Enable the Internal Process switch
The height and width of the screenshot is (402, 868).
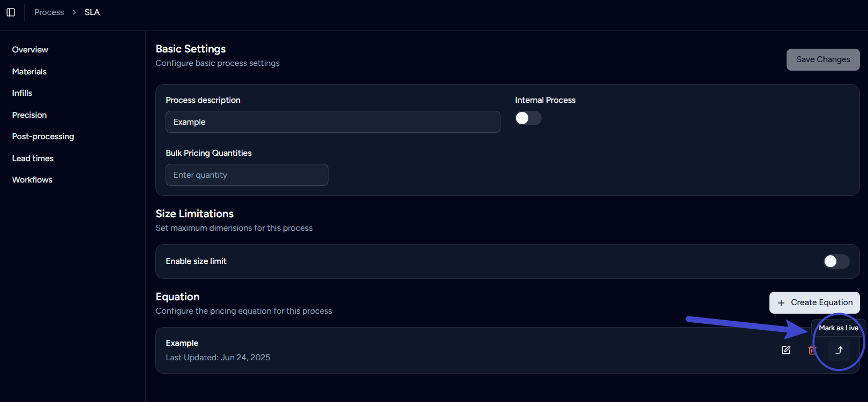click(x=528, y=118)
